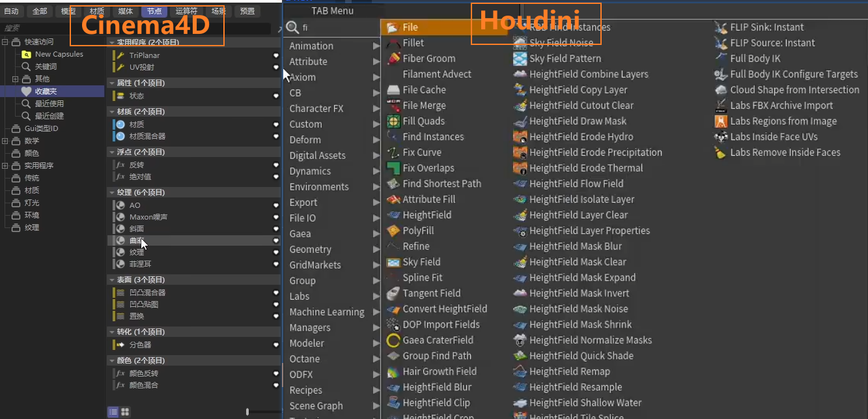This screenshot has height=419, width=868.
Task: Toggle favorite heart for 材质混合器
Action: point(275,136)
